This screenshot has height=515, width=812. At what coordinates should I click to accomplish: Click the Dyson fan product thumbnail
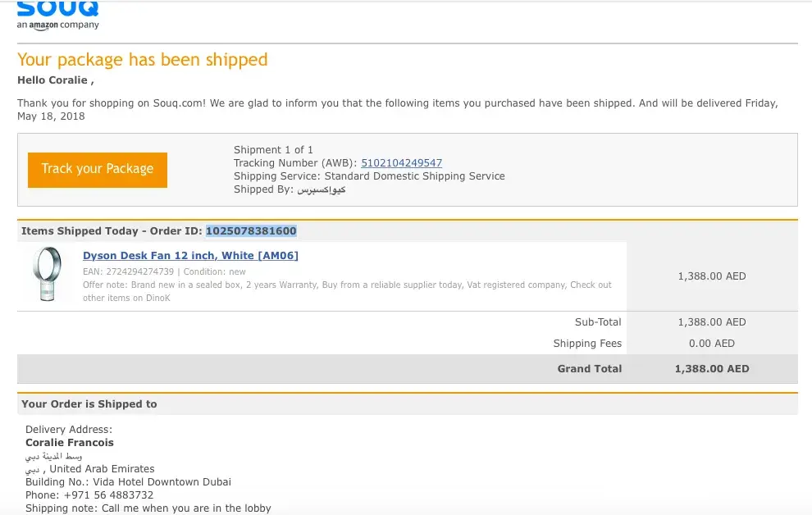tap(48, 274)
